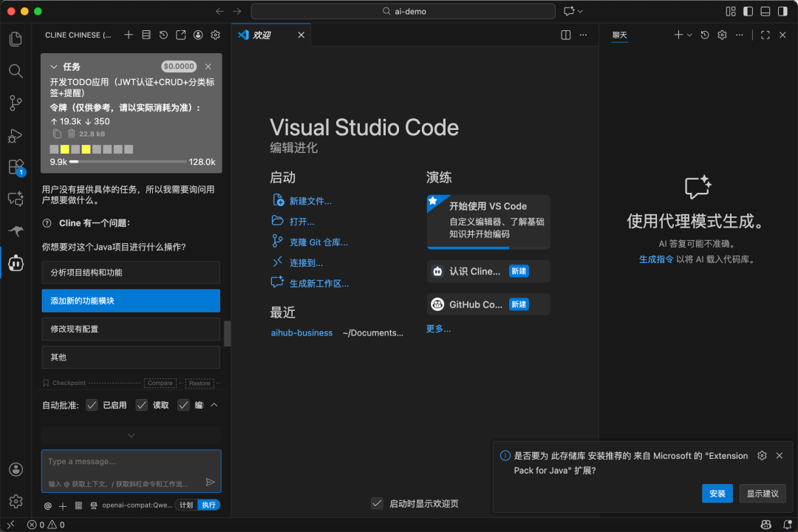
Task: Start a new Cline task with plus icon
Action: pos(129,35)
